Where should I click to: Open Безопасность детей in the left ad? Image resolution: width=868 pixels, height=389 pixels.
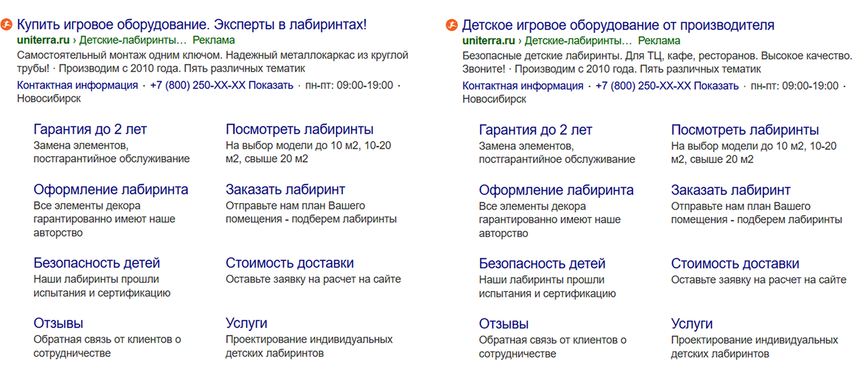(x=97, y=263)
